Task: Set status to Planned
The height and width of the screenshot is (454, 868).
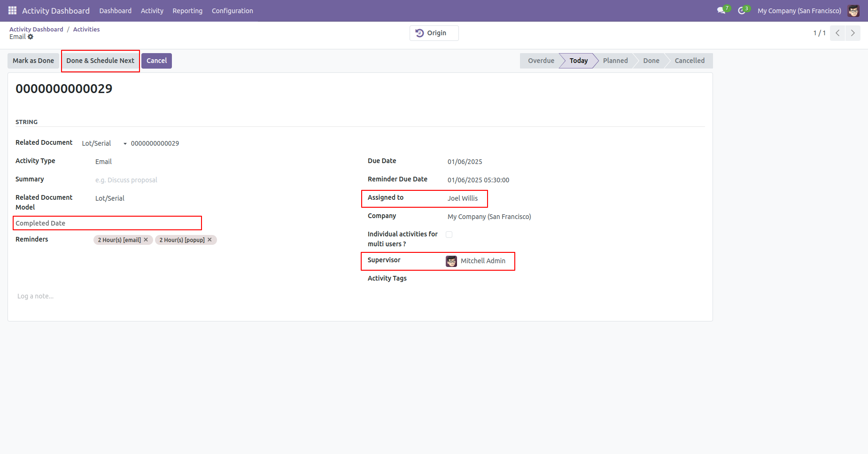Action: coord(615,61)
